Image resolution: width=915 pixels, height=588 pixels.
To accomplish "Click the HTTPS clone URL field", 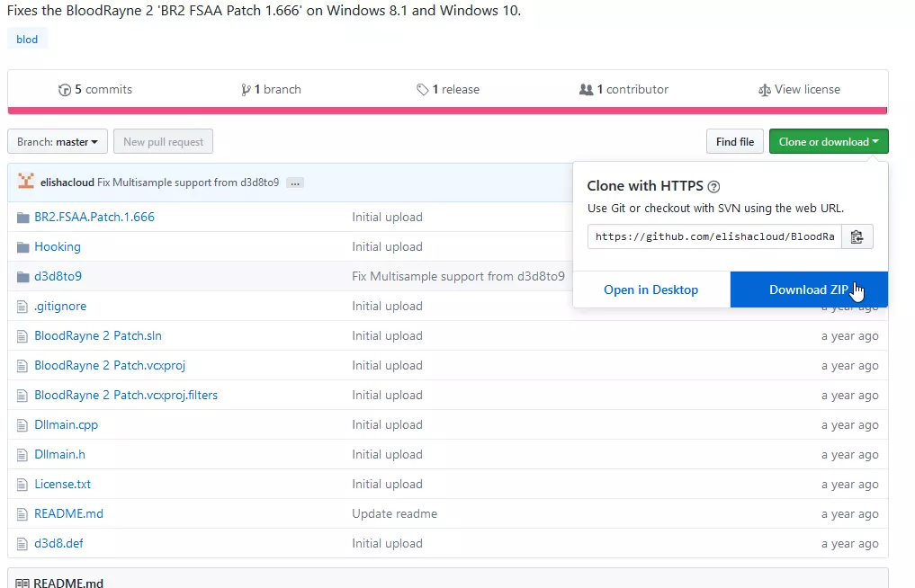I will point(714,236).
